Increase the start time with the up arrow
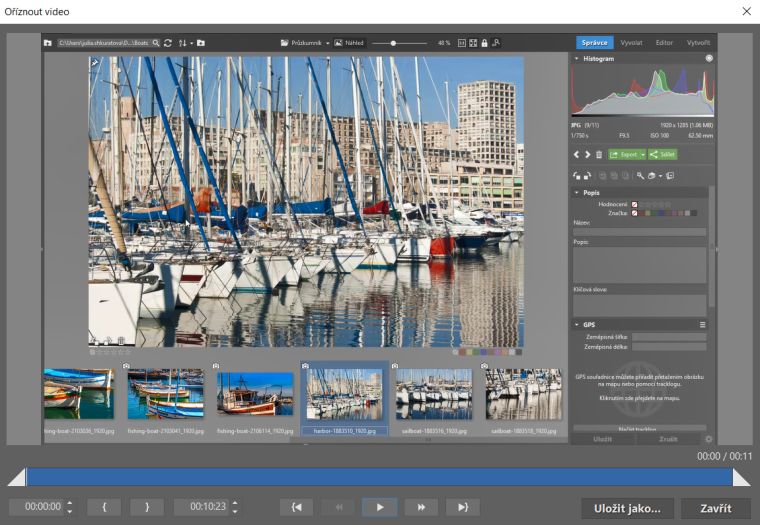760x525 pixels. tap(69, 503)
